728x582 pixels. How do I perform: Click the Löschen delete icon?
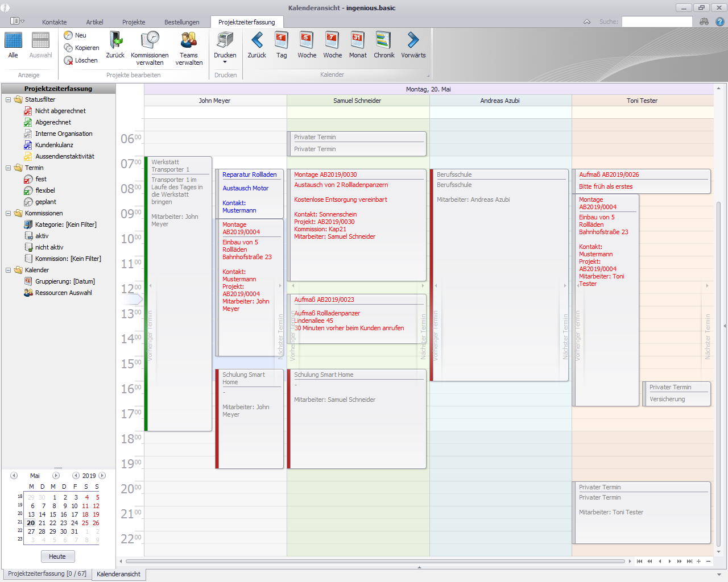[x=68, y=60]
